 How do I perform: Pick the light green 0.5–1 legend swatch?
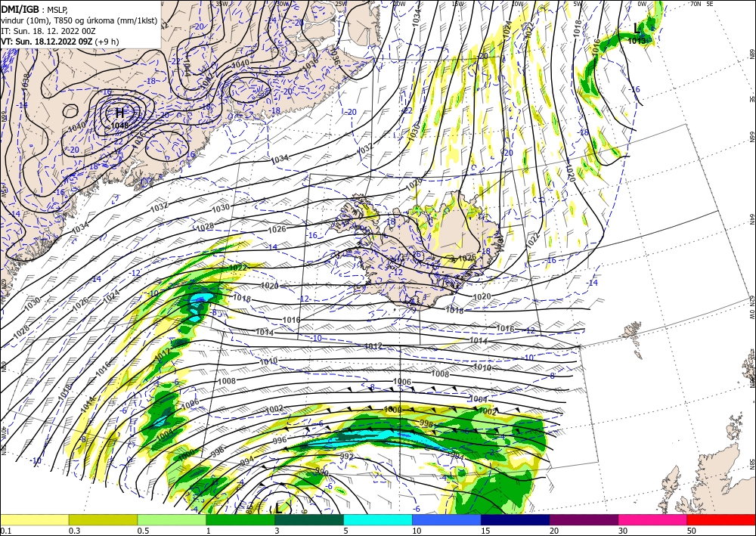point(172,519)
